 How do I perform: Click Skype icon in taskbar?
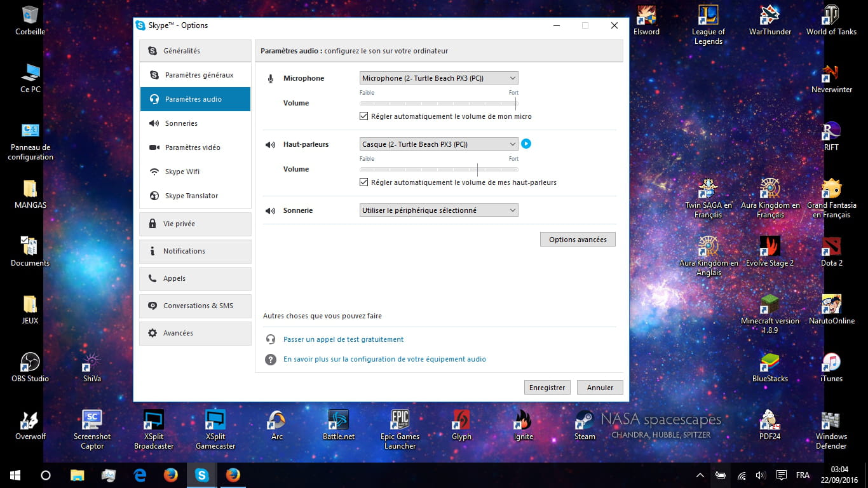tap(201, 475)
